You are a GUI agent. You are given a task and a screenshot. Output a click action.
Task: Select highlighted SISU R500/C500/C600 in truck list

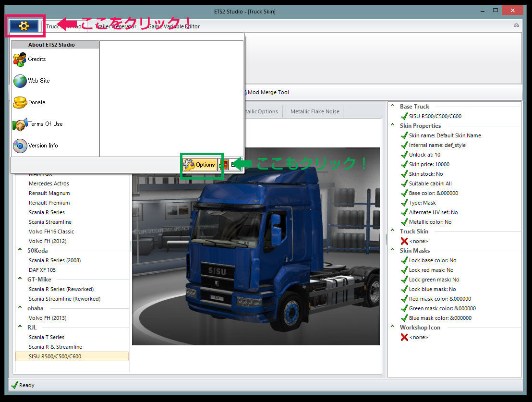tap(72, 356)
